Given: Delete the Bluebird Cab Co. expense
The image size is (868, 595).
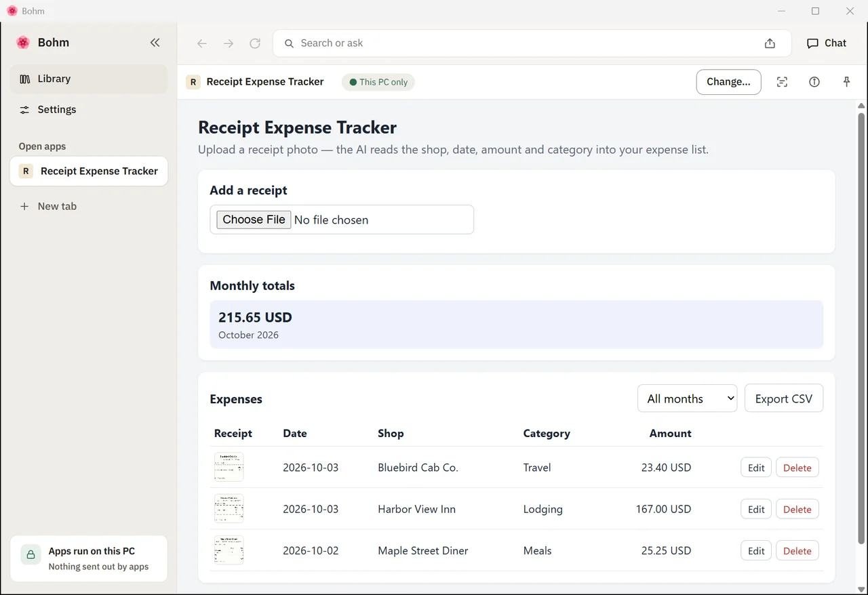Looking at the screenshot, I should point(797,468).
